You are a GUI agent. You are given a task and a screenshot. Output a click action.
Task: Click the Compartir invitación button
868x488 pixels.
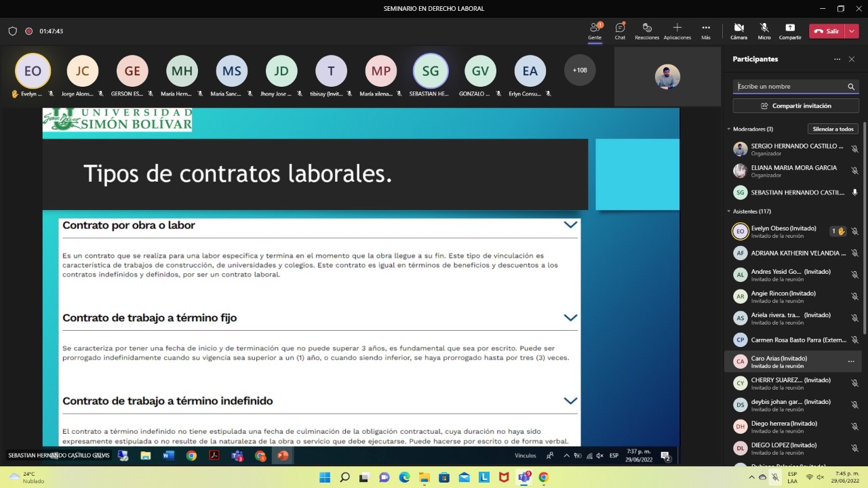795,106
